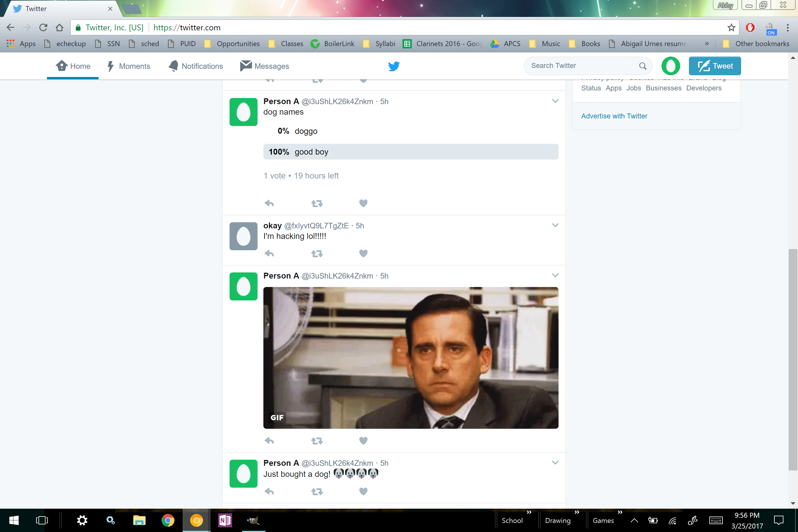Image resolution: width=798 pixels, height=532 pixels.
Task: Retweet the 'I'm hacking lol!!!!!' tweet
Action: coord(317,253)
